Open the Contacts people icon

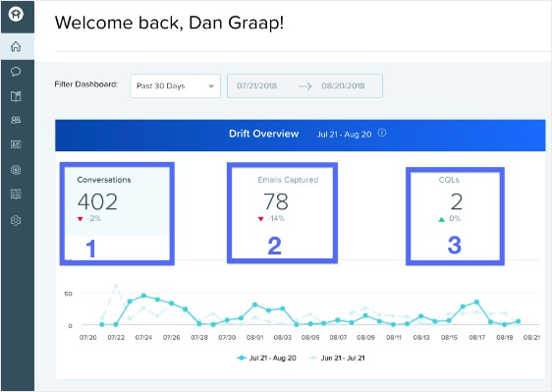pyautogui.click(x=16, y=120)
